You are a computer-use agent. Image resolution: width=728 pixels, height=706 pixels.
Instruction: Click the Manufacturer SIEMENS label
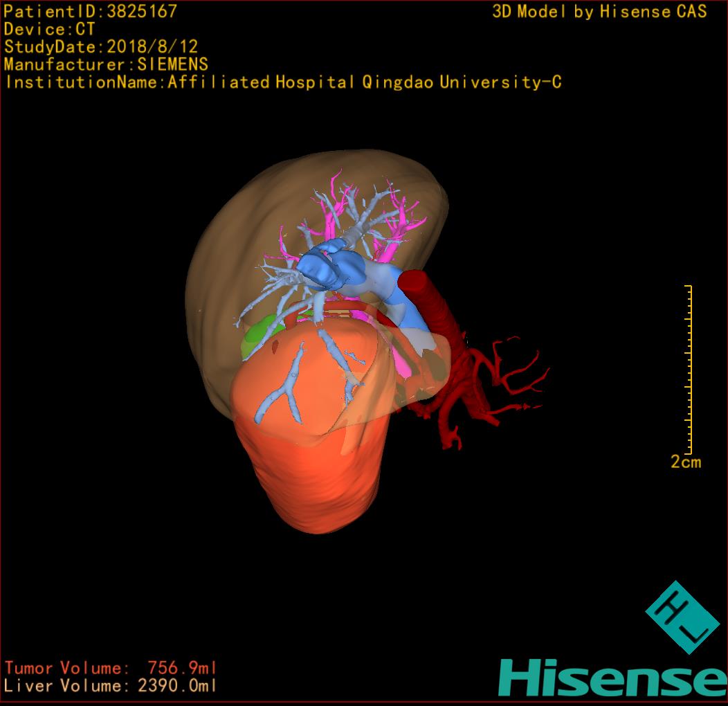click(106, 64)
